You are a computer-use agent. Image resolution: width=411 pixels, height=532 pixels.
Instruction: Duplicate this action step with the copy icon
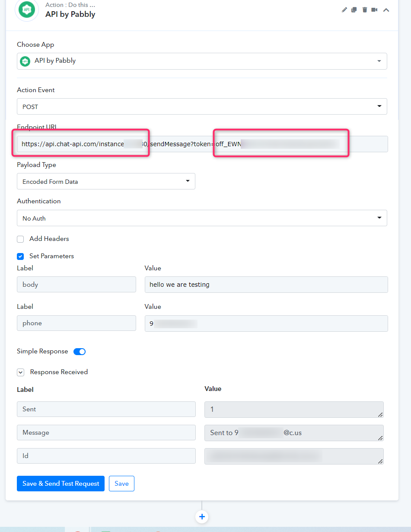point(354,10)
